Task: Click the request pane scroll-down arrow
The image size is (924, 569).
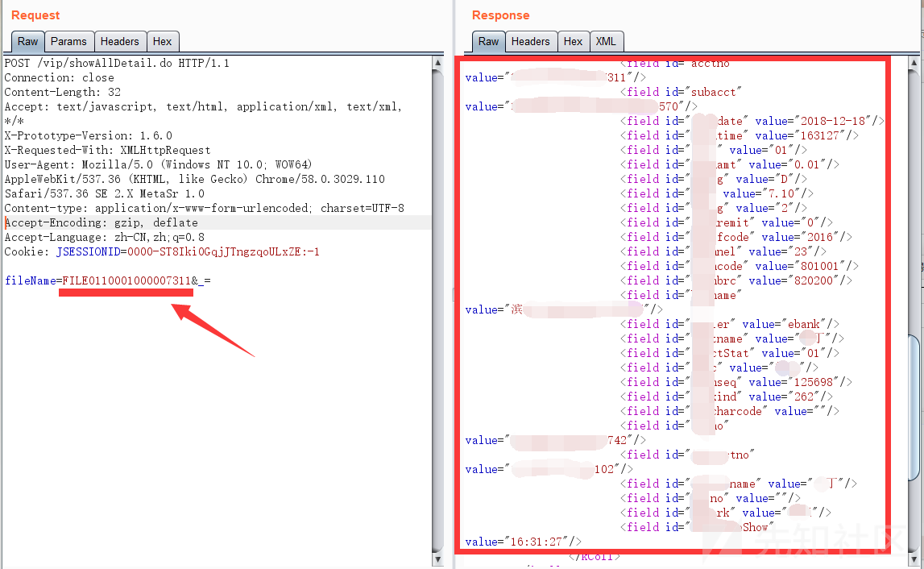Action: tap(437, 559)
